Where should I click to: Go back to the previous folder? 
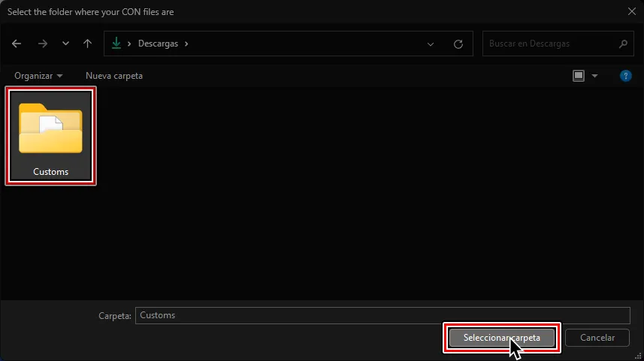pyautogui.click(x=17, y=44)
